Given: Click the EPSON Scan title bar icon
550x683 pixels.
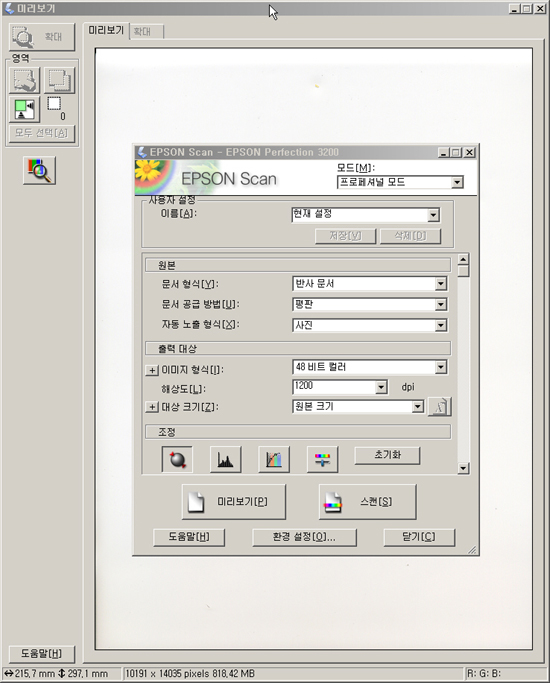Looking at the screenshot, I should pos(142,152).
